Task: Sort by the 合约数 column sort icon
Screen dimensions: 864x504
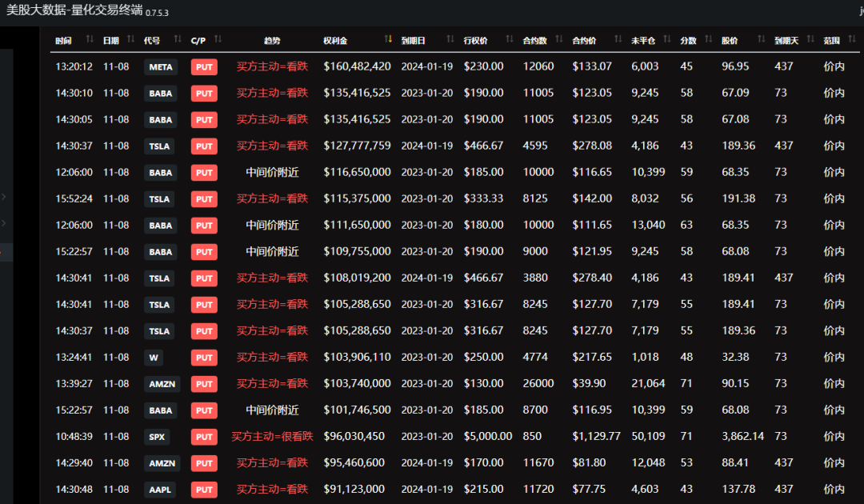Action: coord(559,39)
